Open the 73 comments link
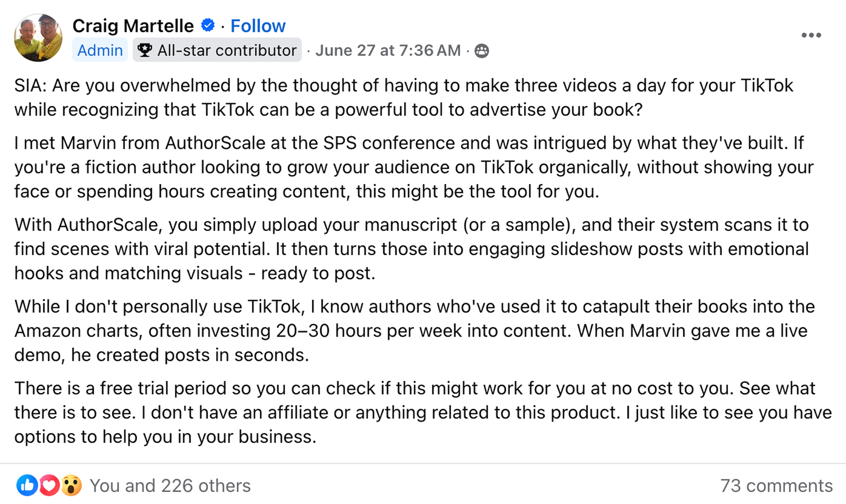Image resolution: width=846 pixels, height=504 pixels. pyautogui.click(x=776, y=486)
